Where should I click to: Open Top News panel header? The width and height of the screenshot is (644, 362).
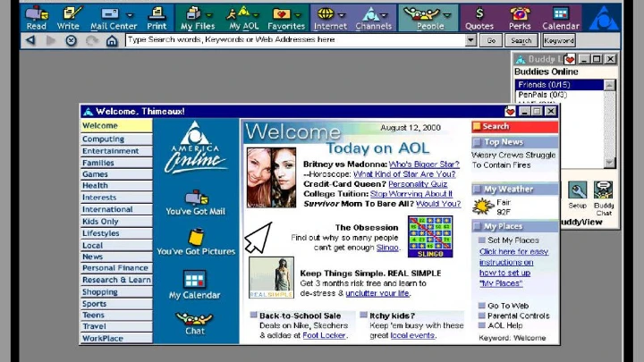pos(515,142)
